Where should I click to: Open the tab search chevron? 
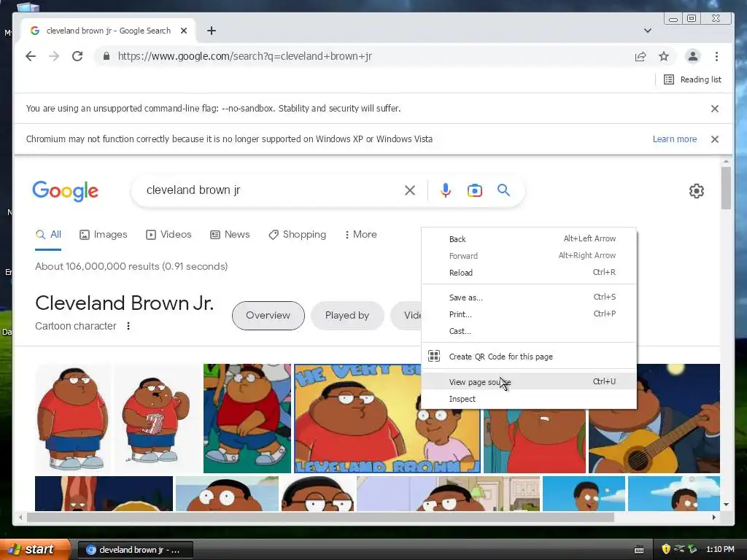(648, 31)
